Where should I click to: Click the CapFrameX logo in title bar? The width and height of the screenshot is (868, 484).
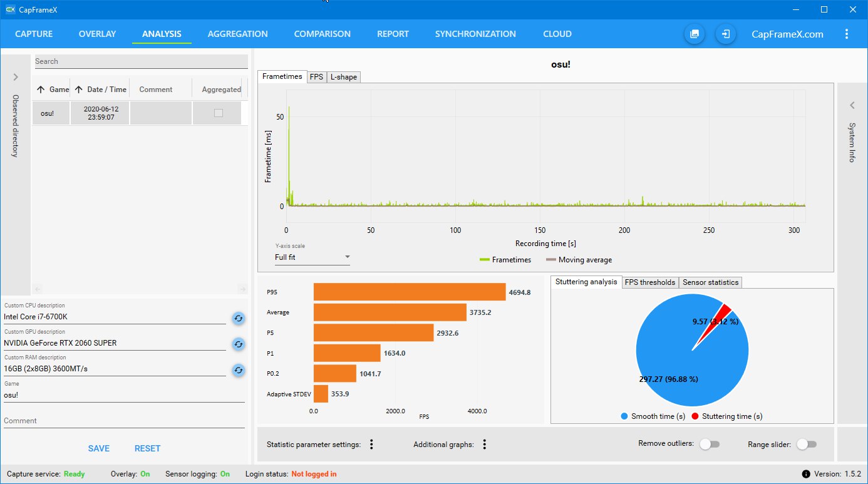[10, 9]
